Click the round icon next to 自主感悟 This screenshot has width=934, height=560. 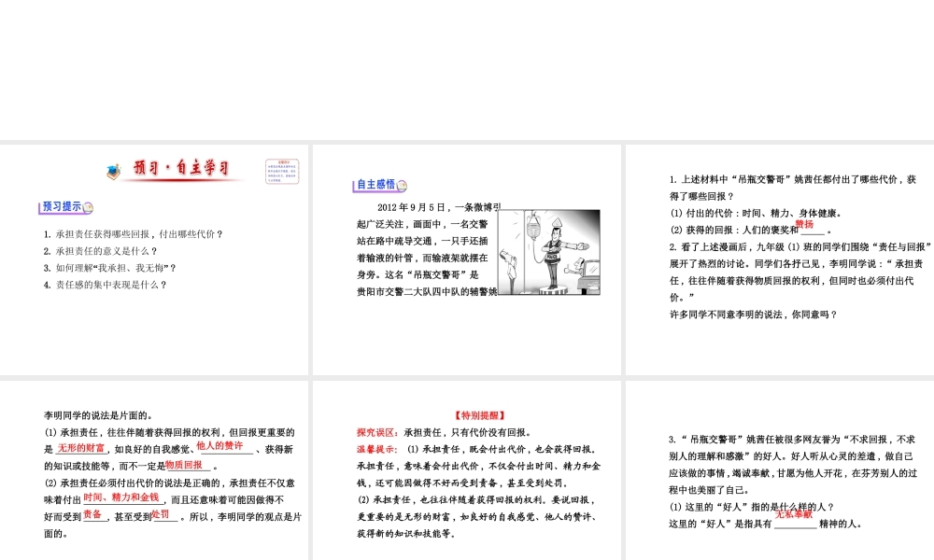402,186
